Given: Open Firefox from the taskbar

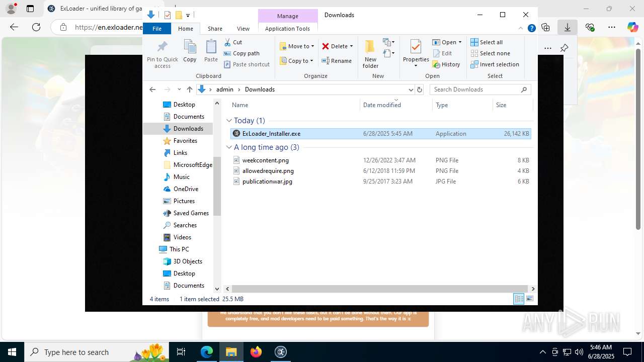Looking at the screenshot, I should point(256,352).
